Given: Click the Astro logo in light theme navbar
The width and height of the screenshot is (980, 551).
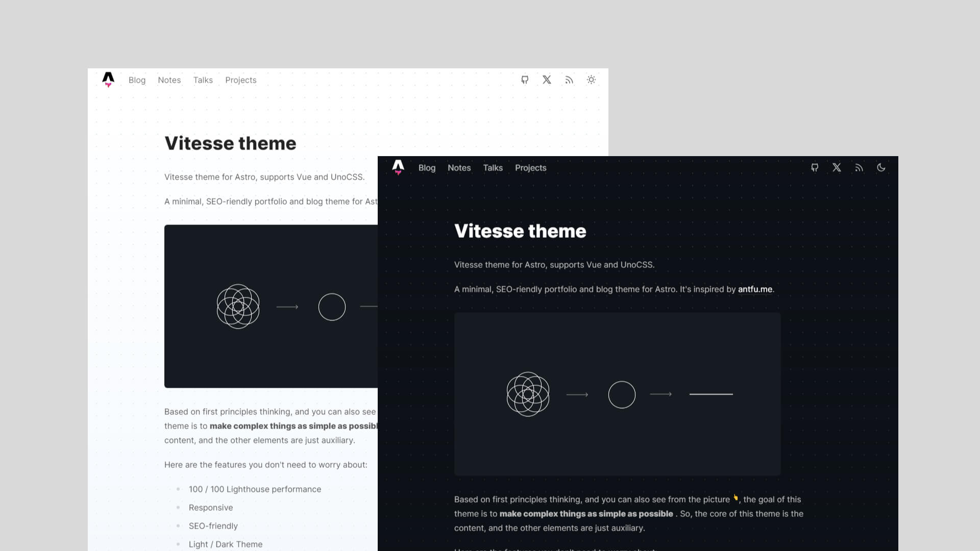Looking at the screenshot, I should (108, 80).
